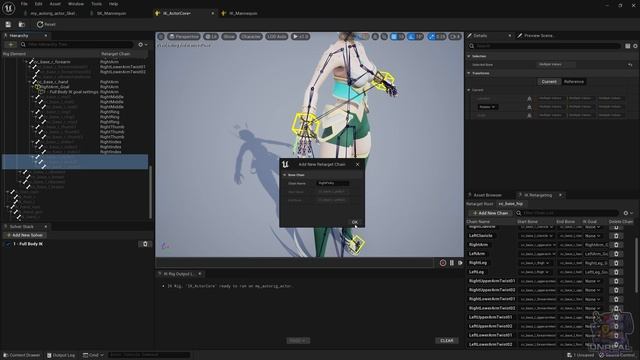Switch to the IK_Mannequin tab
Viewport: 640px width, 360px height.
pyautogui.click(x=243, y=13)
